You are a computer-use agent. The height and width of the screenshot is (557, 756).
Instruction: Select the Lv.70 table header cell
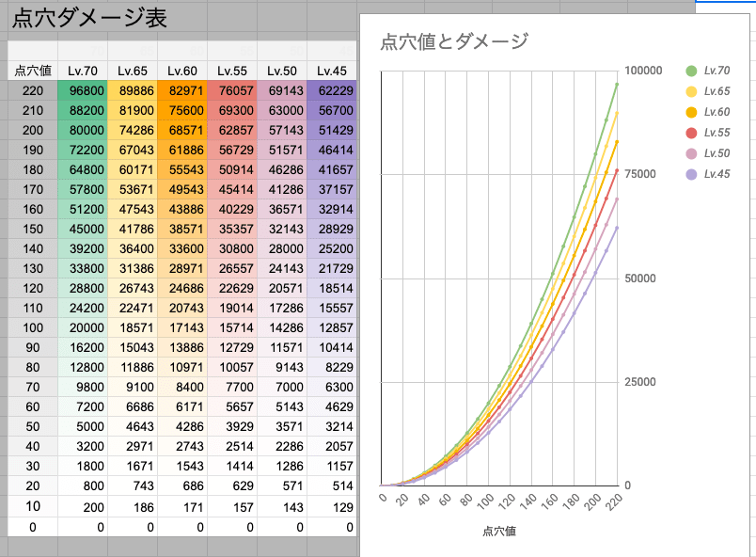pos(83,70)
